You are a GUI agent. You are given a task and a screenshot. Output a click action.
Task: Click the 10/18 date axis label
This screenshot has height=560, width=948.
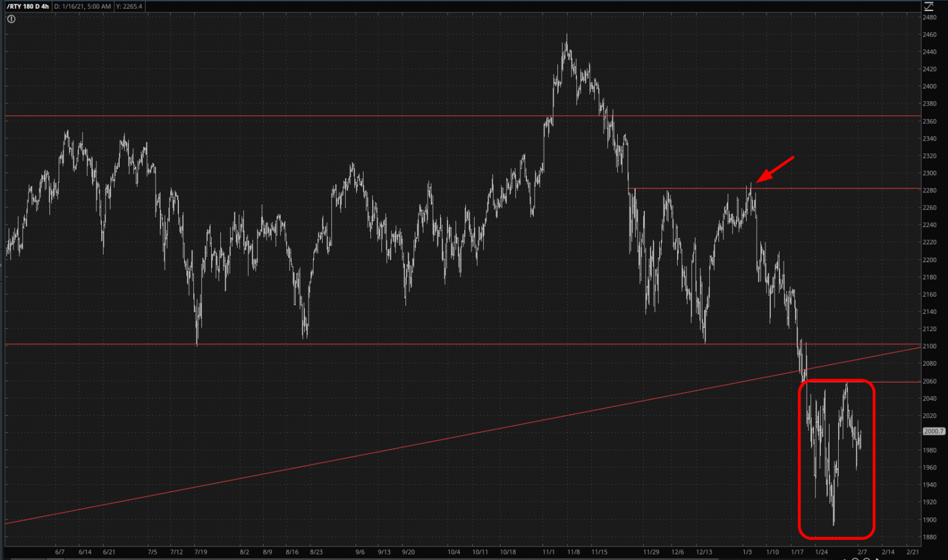pos(508,552)
